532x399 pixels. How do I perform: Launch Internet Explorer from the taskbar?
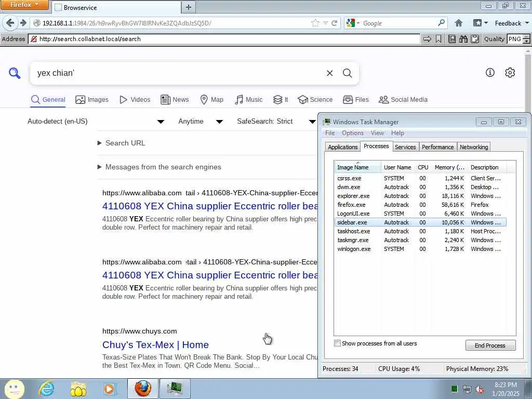tap(46, 389)
